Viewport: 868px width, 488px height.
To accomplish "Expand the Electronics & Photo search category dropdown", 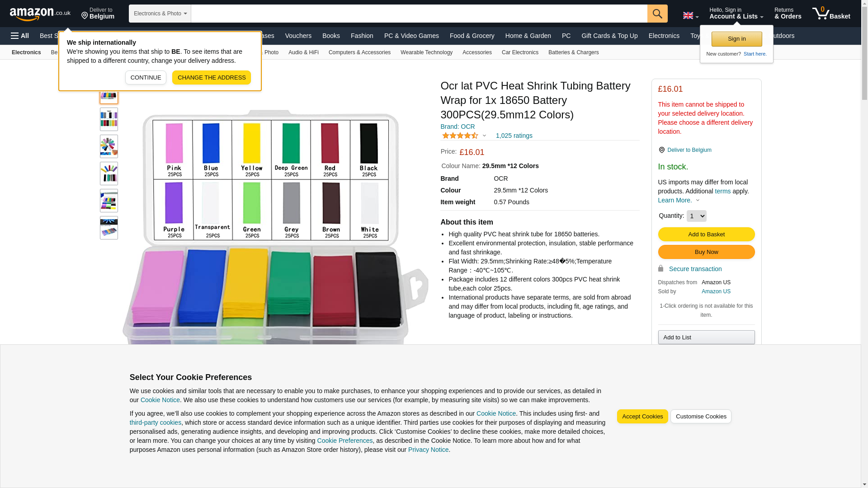I will [x=160, y=14].
